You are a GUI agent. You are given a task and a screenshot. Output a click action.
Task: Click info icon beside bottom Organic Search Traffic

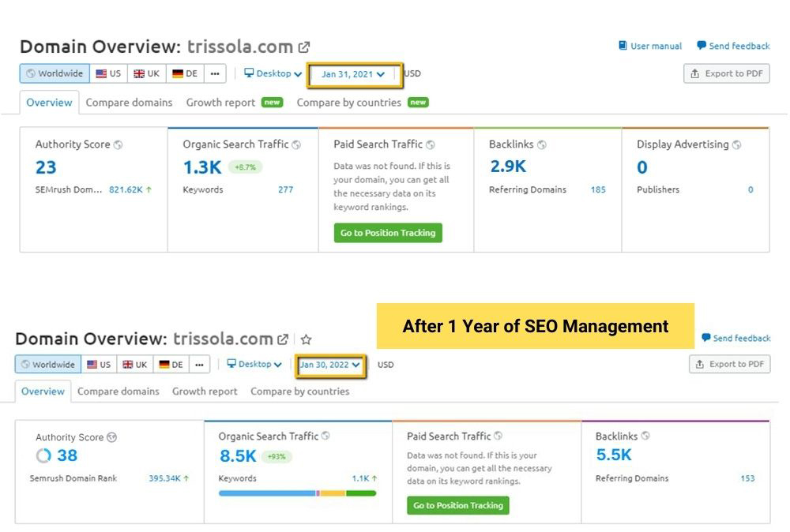[x=325, y=436]
